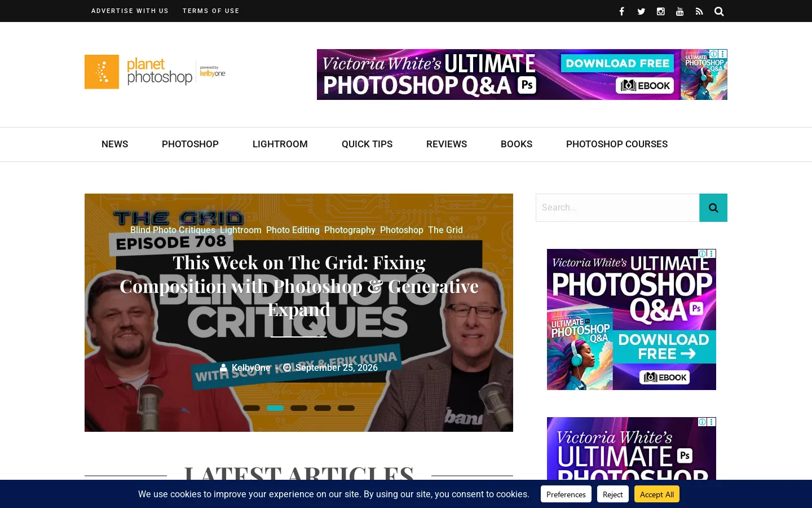The height and width of the screenshot is (508, 812).
Task: Click the teal search submit button
Action: click(x=713, y=208)
